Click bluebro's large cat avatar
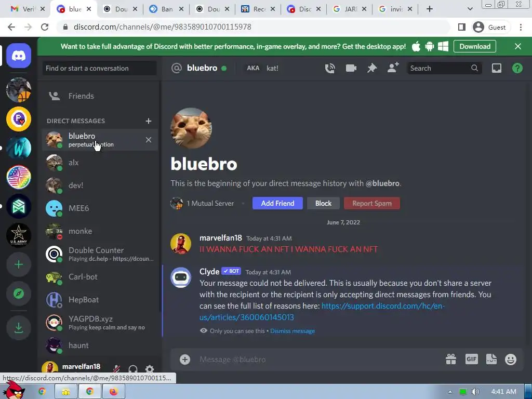 (191, 128)
